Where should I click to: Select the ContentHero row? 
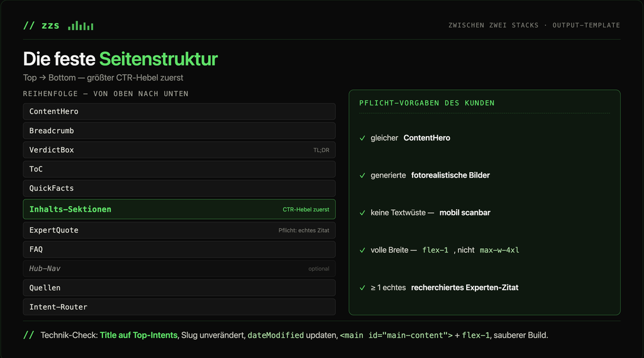[x=179, y=112]
